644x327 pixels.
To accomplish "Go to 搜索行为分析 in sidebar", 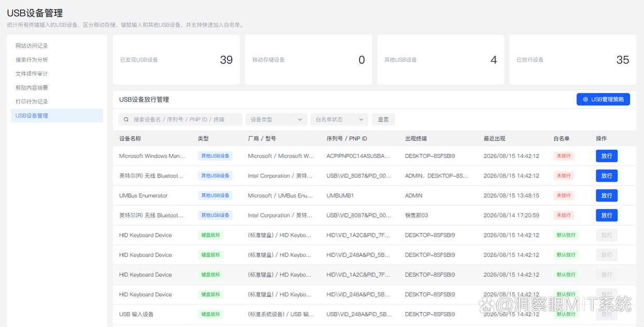I will click(x=57, y=60).
